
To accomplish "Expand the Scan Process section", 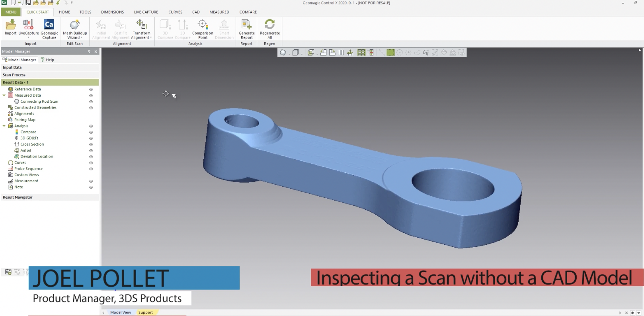I will (50, 75).
